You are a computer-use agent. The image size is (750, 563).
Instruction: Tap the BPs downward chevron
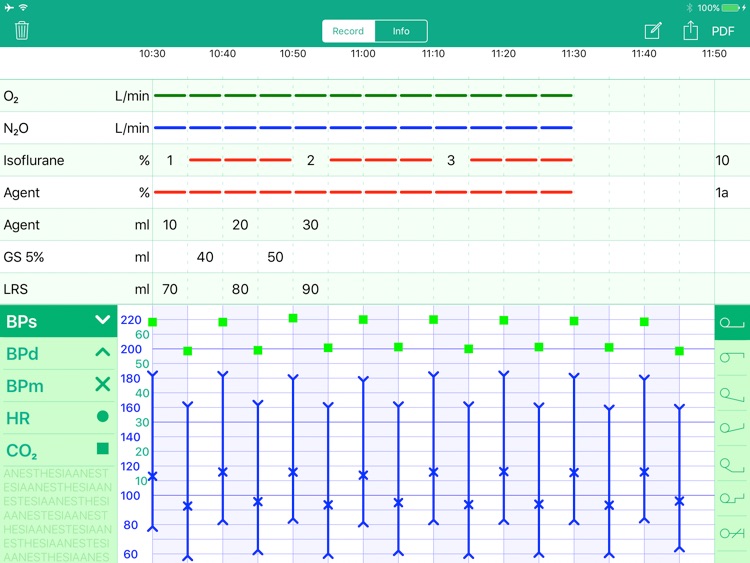pyautogui.click(x=102, y=320)
